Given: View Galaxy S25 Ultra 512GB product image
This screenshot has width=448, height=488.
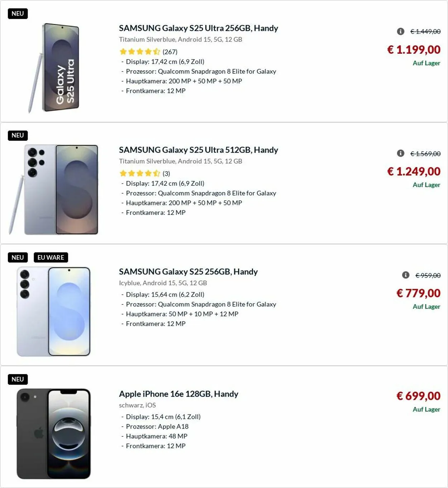Looking at the screenshot, I should [54, 190].
